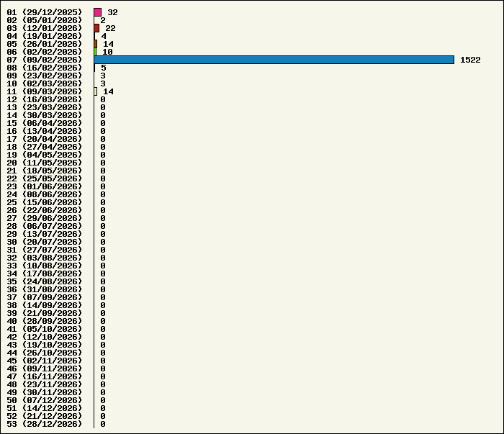Viewport: 504px width, 434px height.
Task: Select the green bar for week 06
Action: tap(95, 52)
